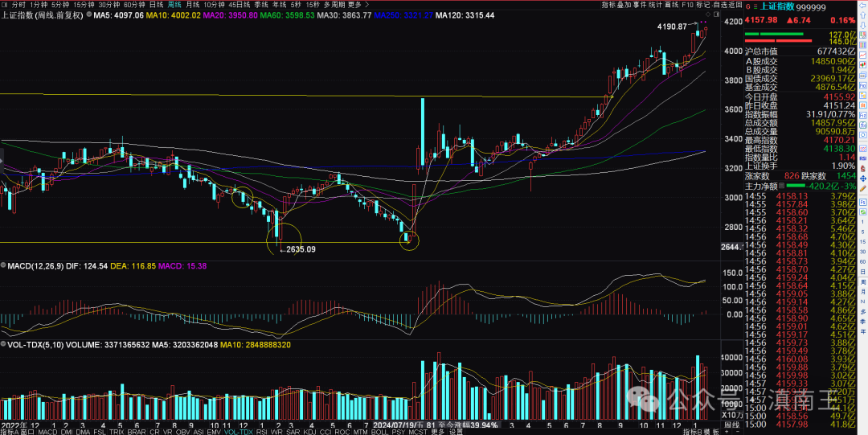The height and width of the screenshot is (435, 868).
Task: Select the 60分钟 timeframe
Action: coord(134,5)
